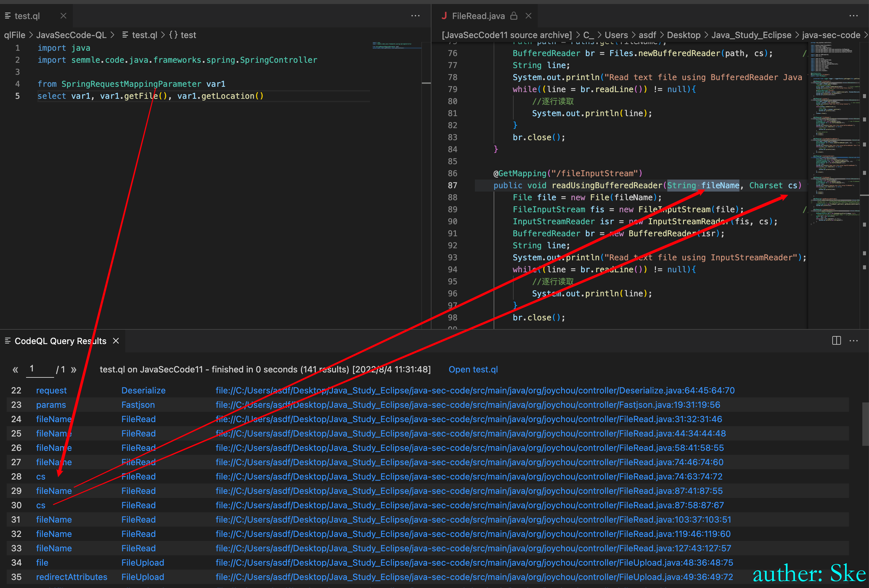Click JavaSecCode11 source archive breadcrumb
This screenshot has height=588, width=869.
[x=507, y=35]
